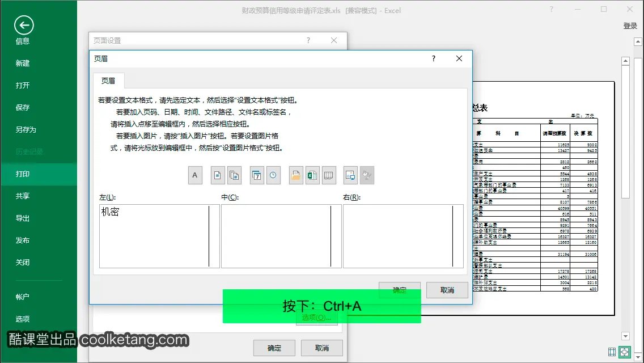Open 信息 in backstage menu

[23, 41]
